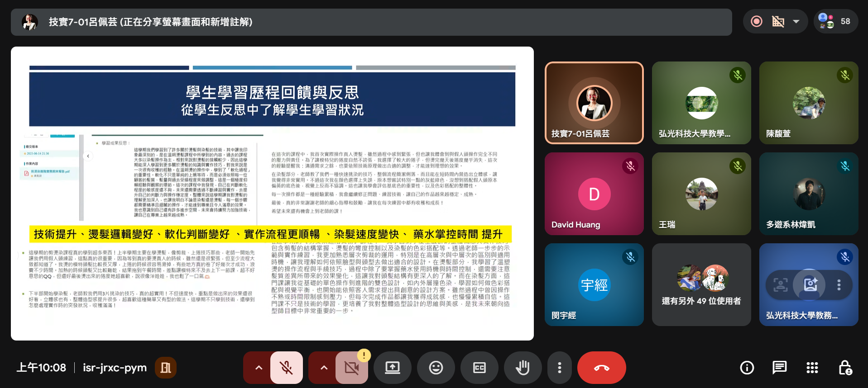Toggle closed captions

tap(479, 368)
